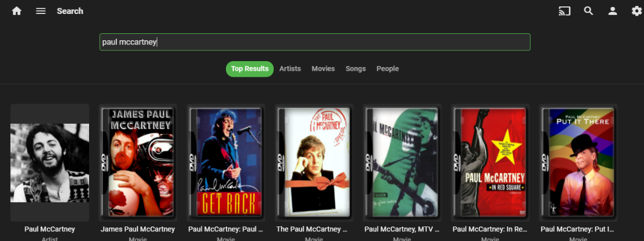Viewport: 644px width, 241px height.
Task: Switch to the Movies tab
Action: point(323,69)
